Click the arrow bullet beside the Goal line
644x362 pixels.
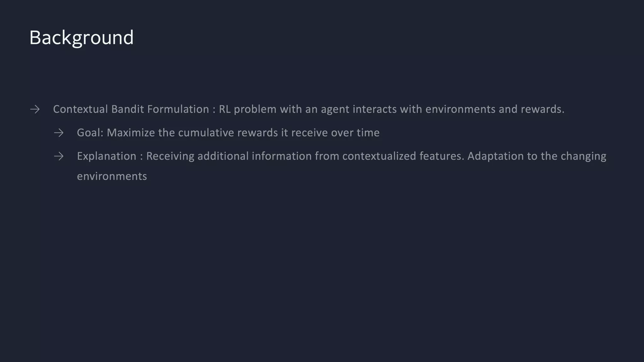59,133
